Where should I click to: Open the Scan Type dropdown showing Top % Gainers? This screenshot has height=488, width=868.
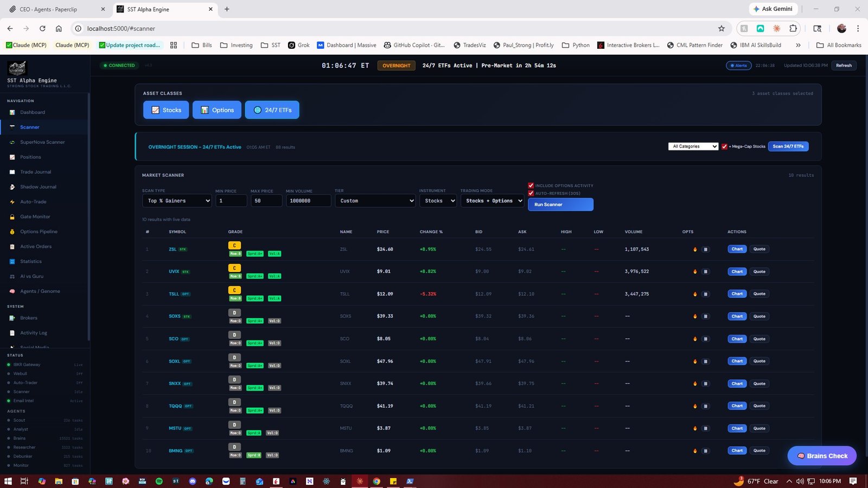[x=177, y=201]
